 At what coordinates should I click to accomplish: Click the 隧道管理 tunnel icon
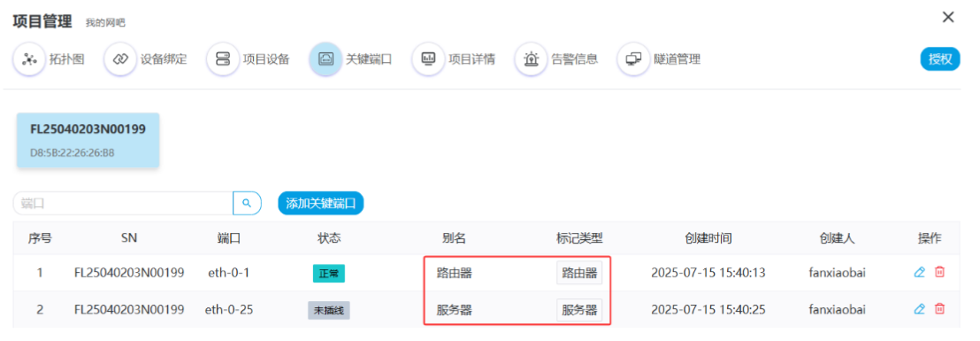tap(633, 59)
